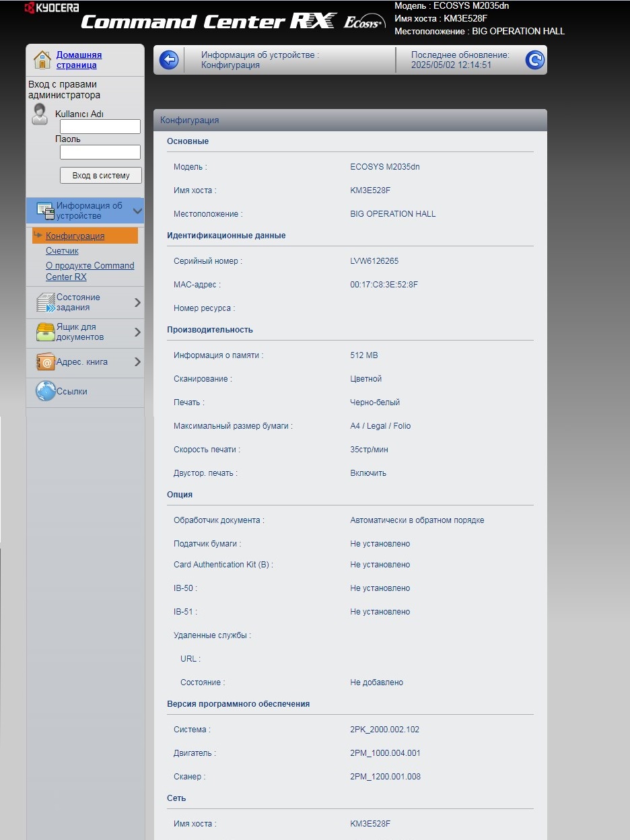Click the Card Authentication Kit (B) label
The width and height of the screenshot is (630, 840).
tap(223, 564)
